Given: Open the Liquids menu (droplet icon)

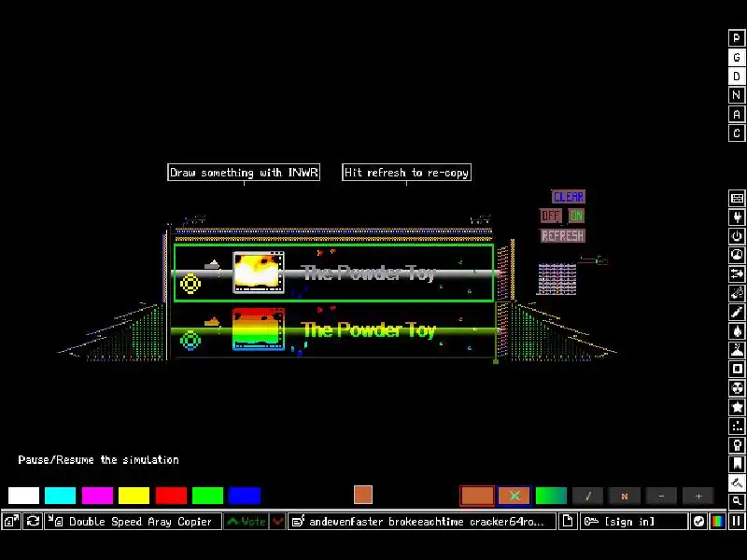Looking at the screenshot, I should tap(737, 331).
